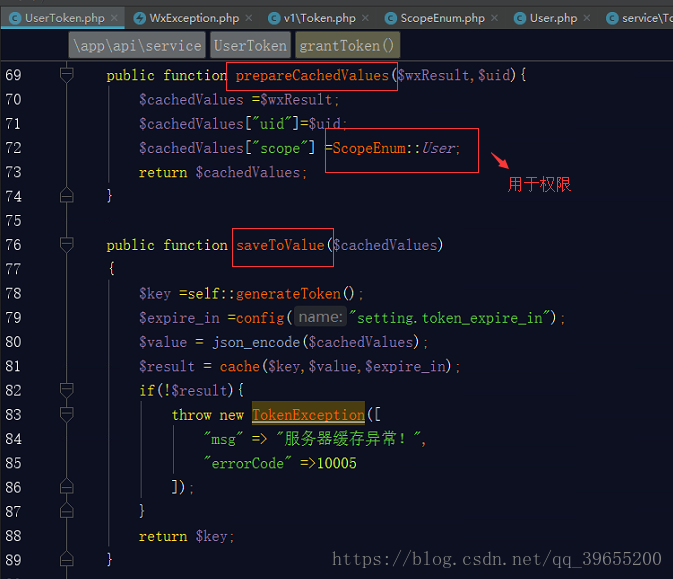The width and height of the screenshot is (673, 579).
Task: Click the User.php class icon
Action: pyautogui.click(x=520, y=18)
